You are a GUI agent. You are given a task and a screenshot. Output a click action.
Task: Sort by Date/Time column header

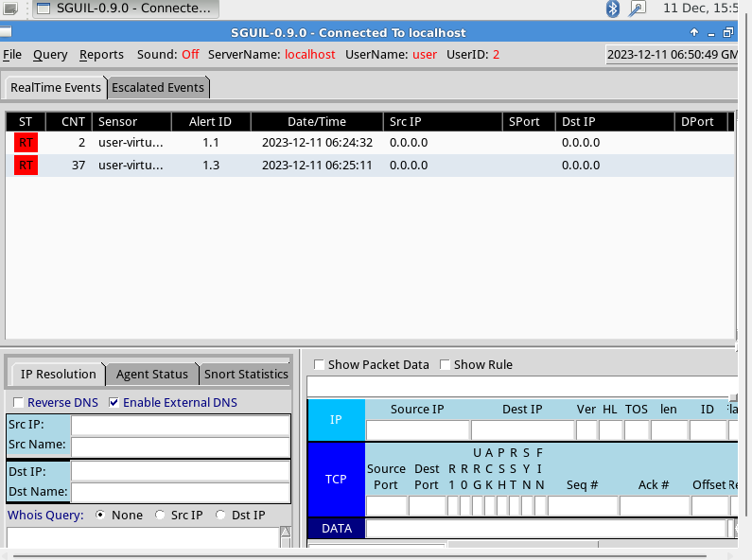coord(317,122)
